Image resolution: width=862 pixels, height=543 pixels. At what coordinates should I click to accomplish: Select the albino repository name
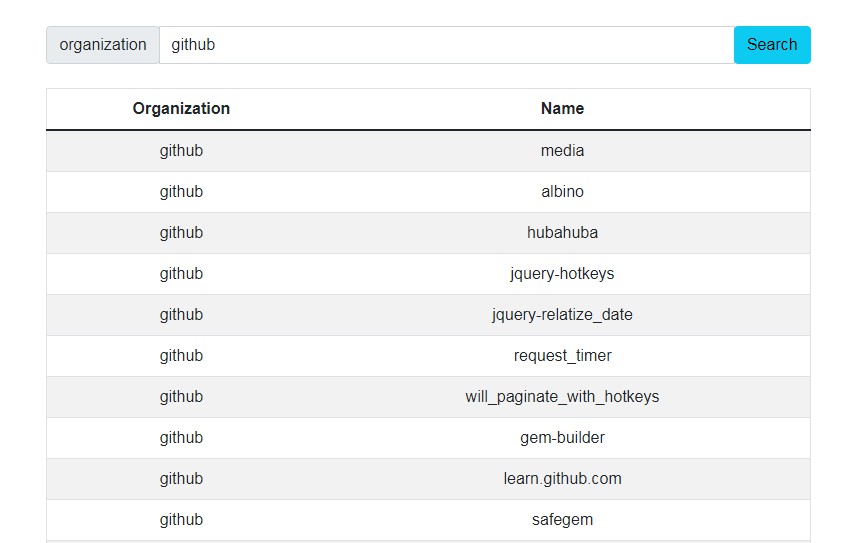tap(562, 192)
